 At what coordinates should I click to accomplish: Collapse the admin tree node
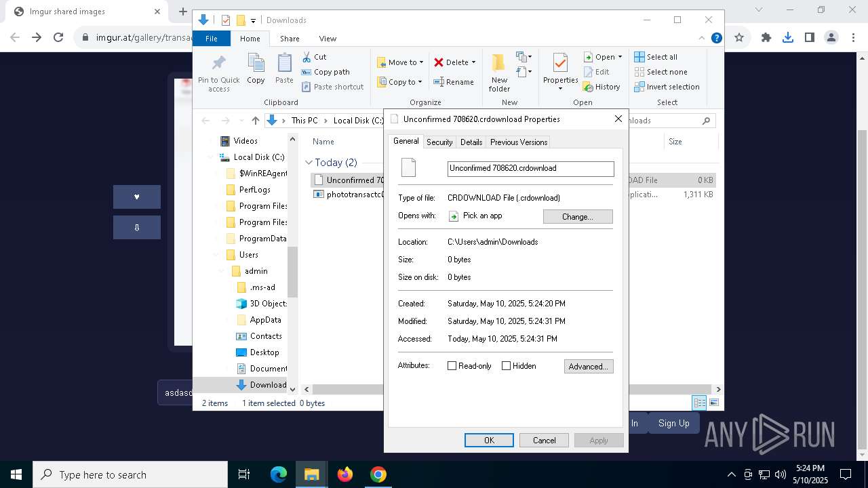222,271
